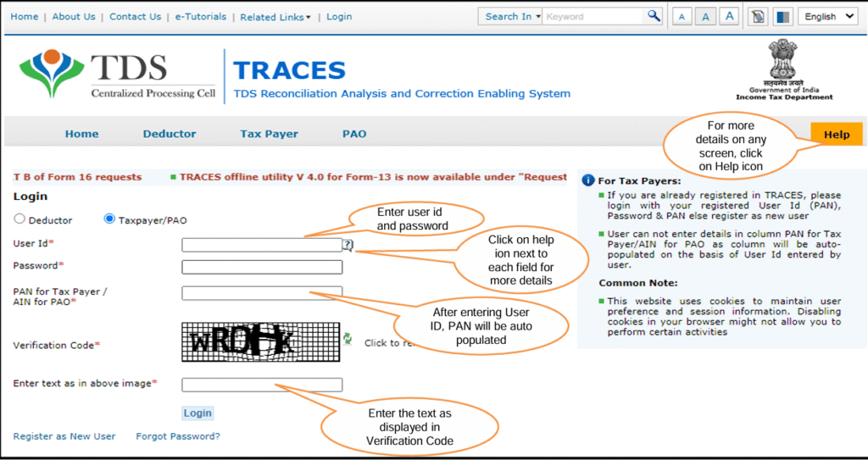
Task: Click the Login link in top bar
Action: point(339,17)
